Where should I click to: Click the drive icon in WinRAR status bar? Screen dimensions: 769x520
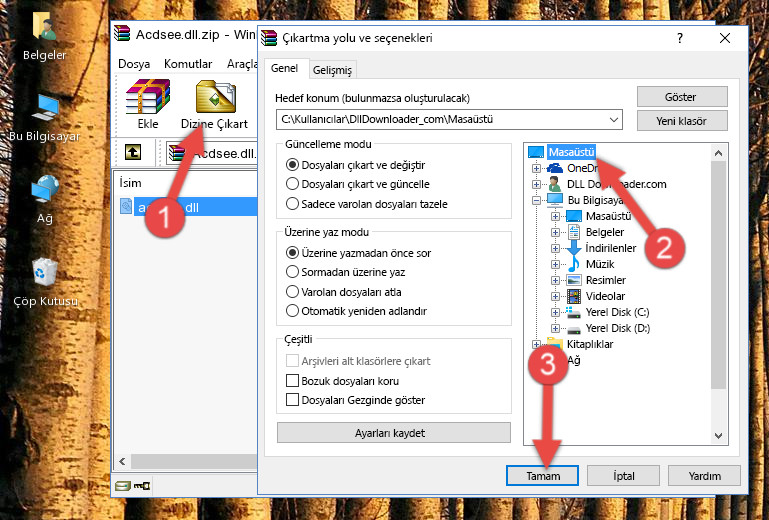(x=123, y=486)
